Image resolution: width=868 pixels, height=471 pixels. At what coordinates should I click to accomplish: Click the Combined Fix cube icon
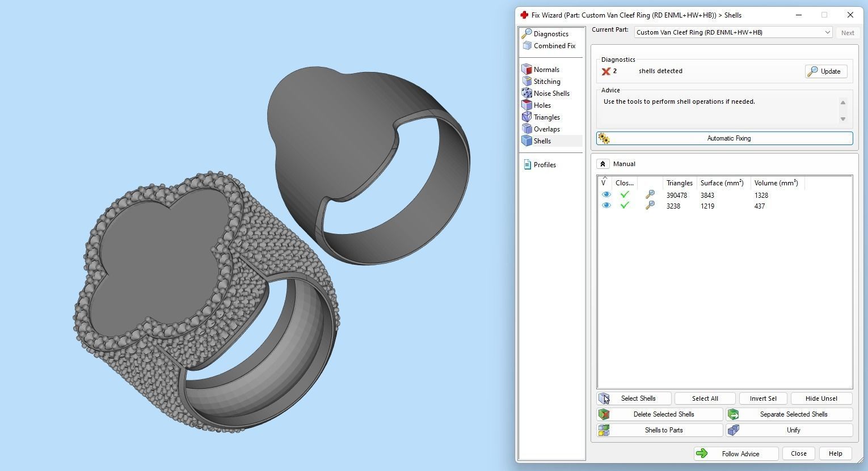(527, 46)
